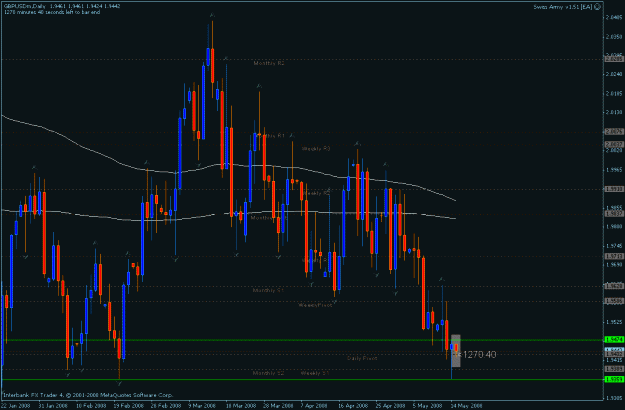625x410 pixels.
Task: Click the 2.0240 price scale value
Action: [614, 74]
